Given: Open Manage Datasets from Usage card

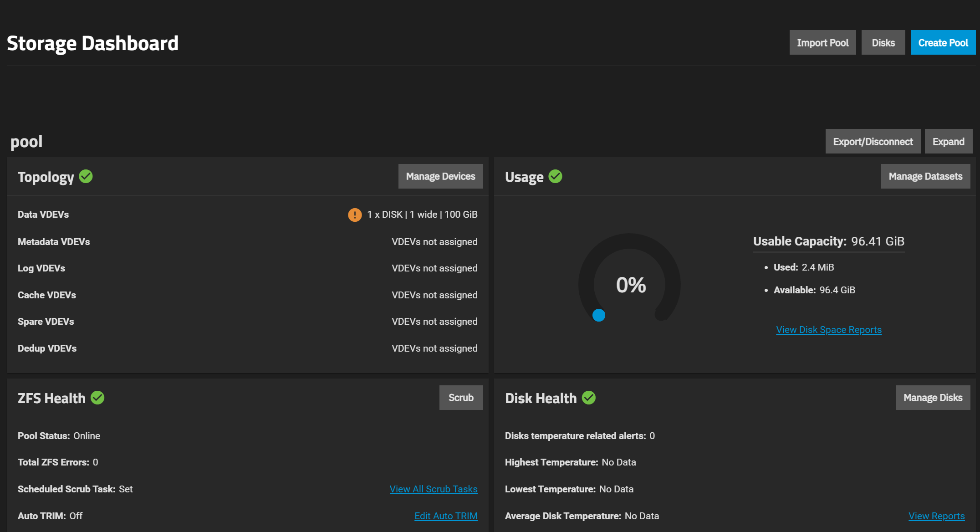Looking at the screenshot, I should pyautogui.click(x=925, y=176).
